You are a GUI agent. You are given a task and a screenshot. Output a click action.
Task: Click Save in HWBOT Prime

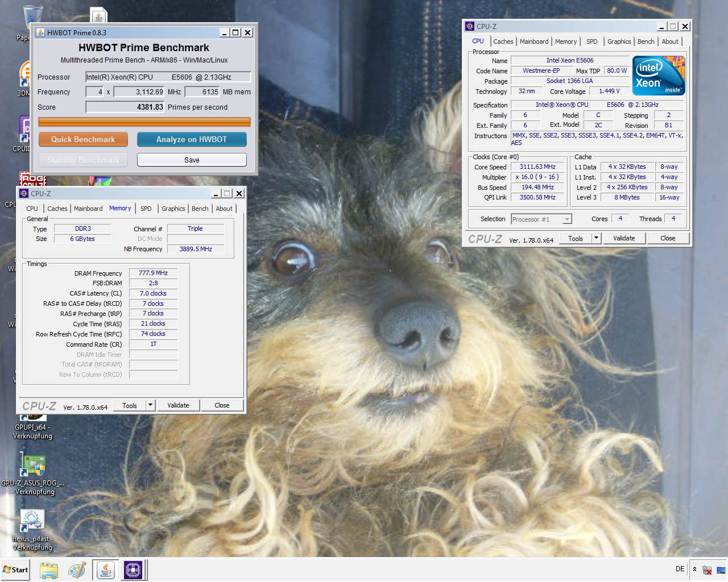[x=192, y=160]
